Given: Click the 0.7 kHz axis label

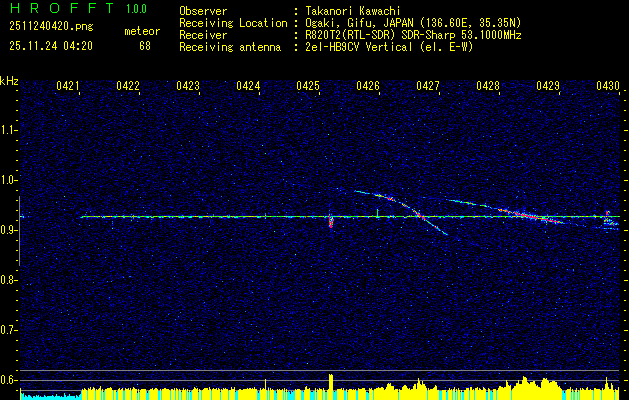Looking at the screenshot, I should click(x=8, y=330).
